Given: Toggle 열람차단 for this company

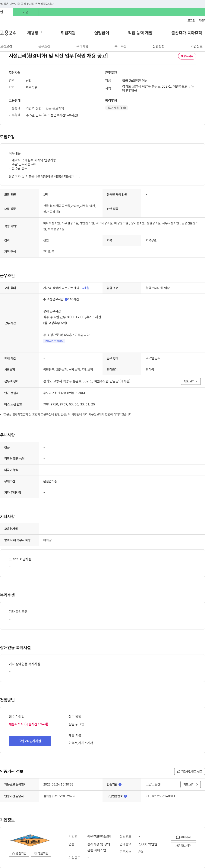Looking at the screenshot, I should 41,853.
